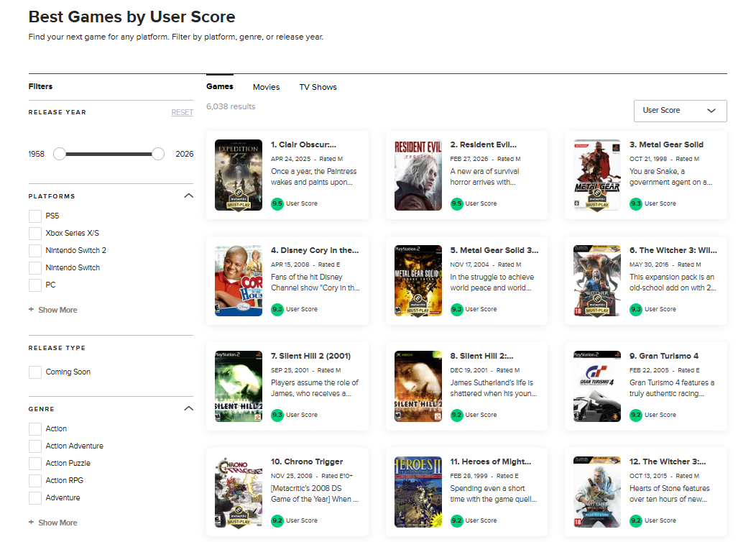
Task: Check the Coming Soon release type box
Action: [35, 372]
